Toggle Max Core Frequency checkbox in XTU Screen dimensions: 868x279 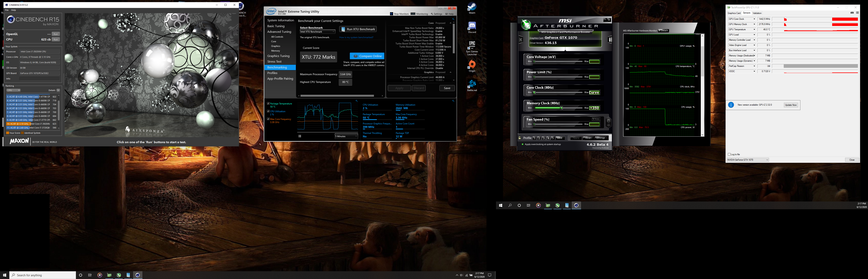(x=268, y=119)
